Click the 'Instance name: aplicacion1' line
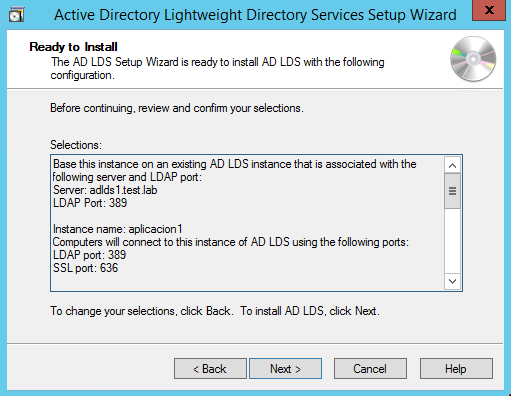The image size is (511, 396). [x=118, y=229]
